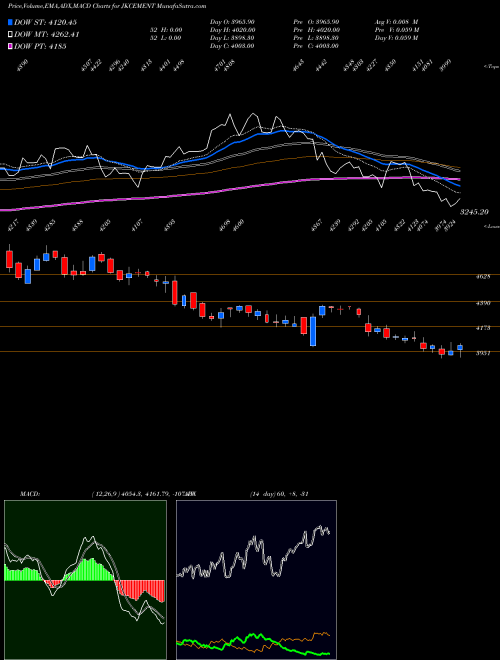Click the first red candlestick at chart left
The height and width of the screenshot is (660, 500).
click(9, 259)
